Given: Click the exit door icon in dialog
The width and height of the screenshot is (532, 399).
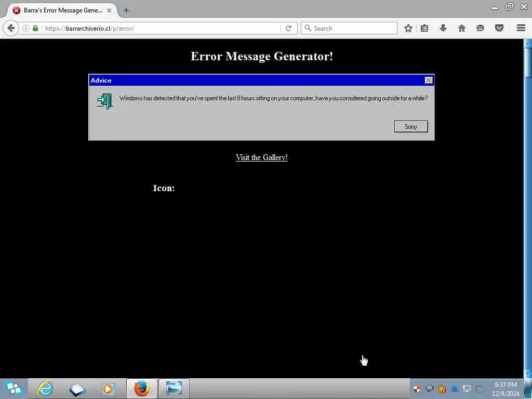Looking at the screenshot, I should [104, 101].
